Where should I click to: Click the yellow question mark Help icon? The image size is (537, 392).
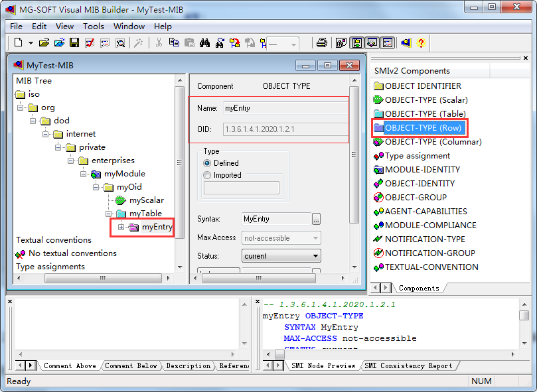421,42
